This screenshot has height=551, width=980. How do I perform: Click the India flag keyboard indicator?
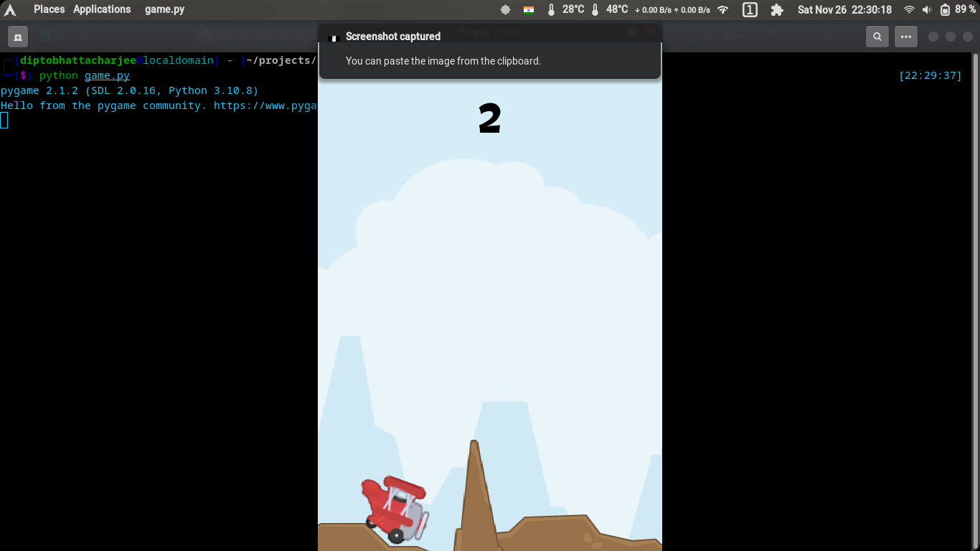529,10
